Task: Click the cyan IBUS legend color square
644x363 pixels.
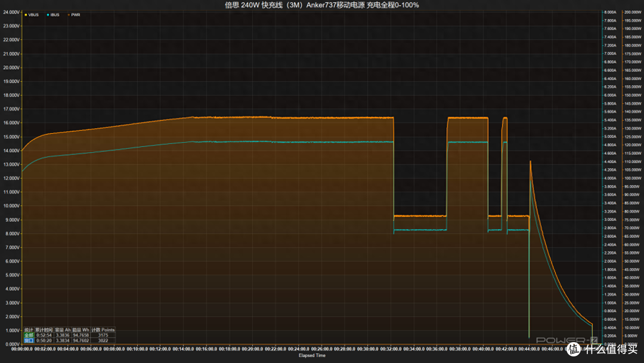Action: pyautogui.click(x=48, y=15)
